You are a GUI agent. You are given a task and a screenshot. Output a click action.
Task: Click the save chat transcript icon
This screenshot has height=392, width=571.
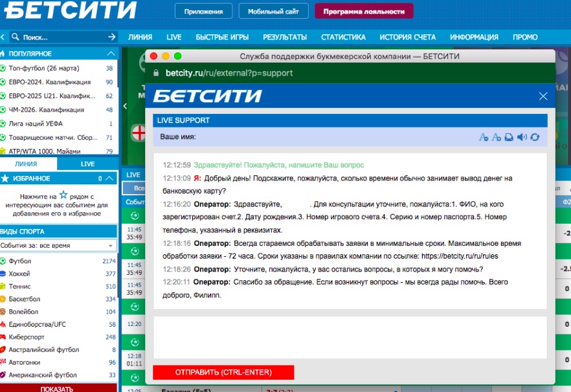pos(509,137)
